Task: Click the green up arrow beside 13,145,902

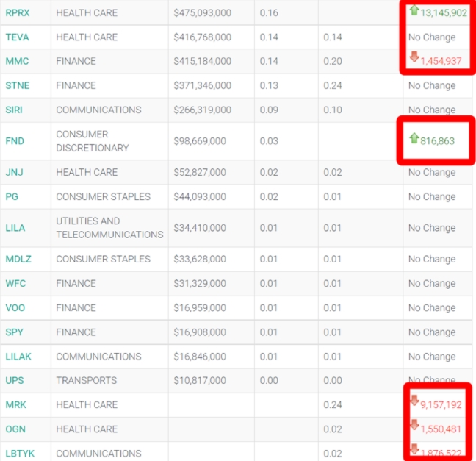Action: [414, 10]
